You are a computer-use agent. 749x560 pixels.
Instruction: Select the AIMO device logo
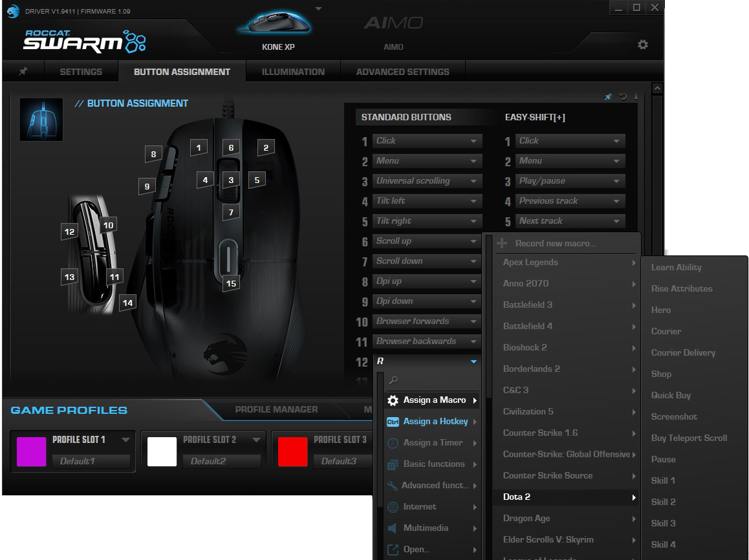394,23
